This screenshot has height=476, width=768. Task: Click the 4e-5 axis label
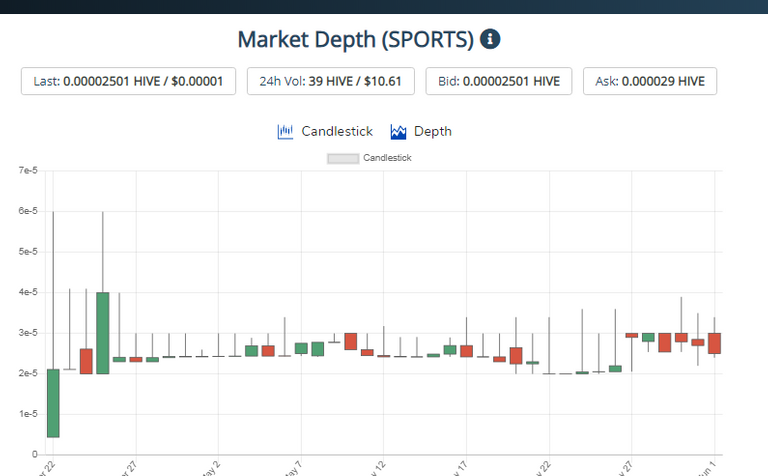(x=28, y=292)
